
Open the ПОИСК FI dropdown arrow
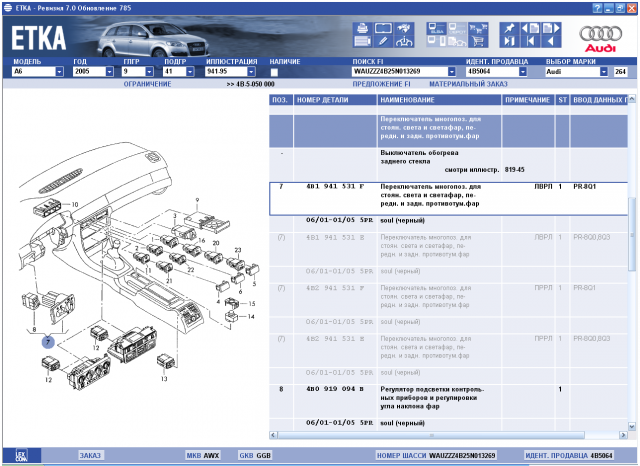click(x=451, y=71)
